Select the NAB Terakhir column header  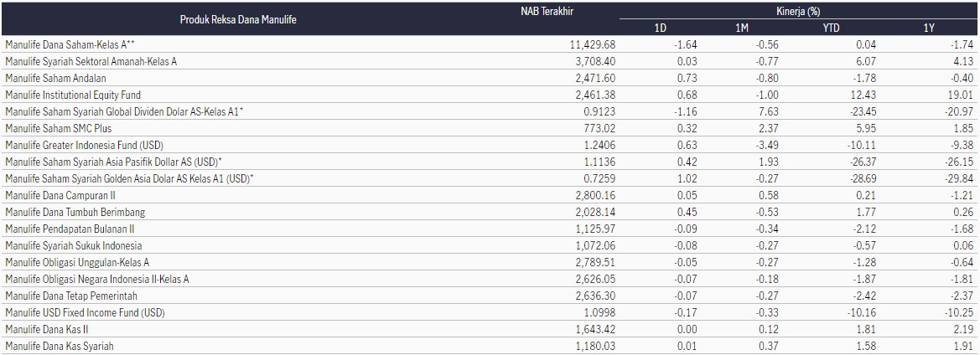pyautogui.click(x=547, y=10)
